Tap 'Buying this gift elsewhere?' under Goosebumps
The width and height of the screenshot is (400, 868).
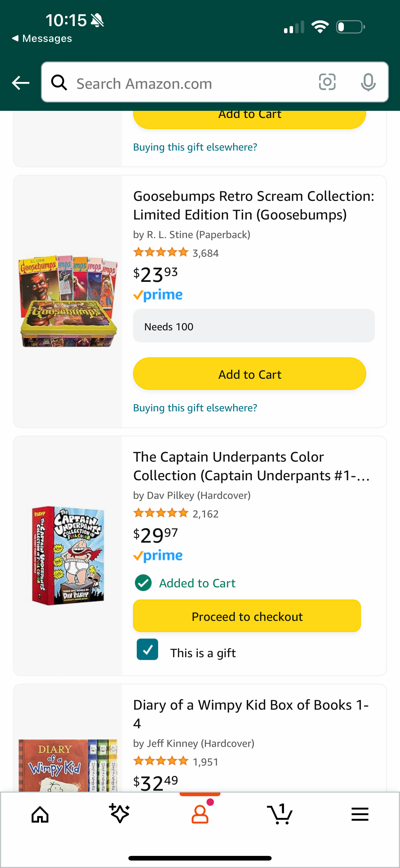click(195, 408)
